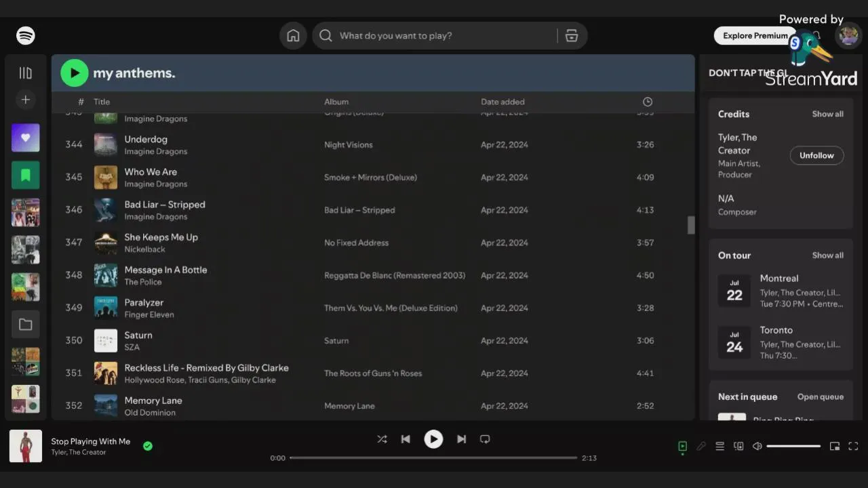
Task: Open artist Finger Eleven link
Action: tap(149, 314)
